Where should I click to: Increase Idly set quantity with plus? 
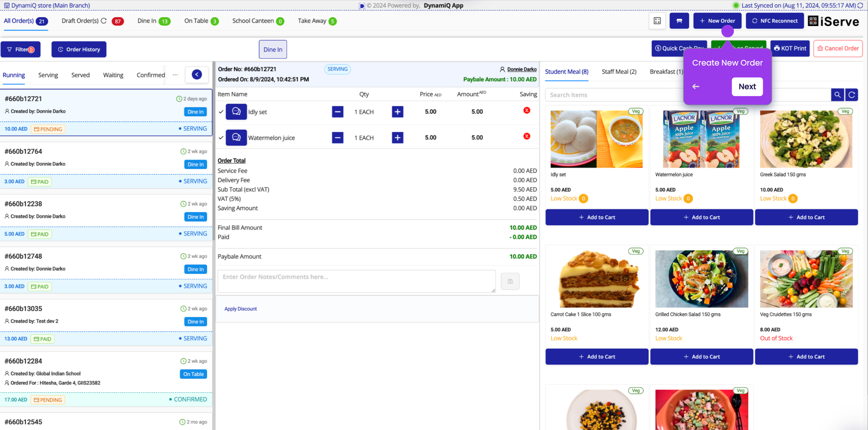(x=397, y=112)
